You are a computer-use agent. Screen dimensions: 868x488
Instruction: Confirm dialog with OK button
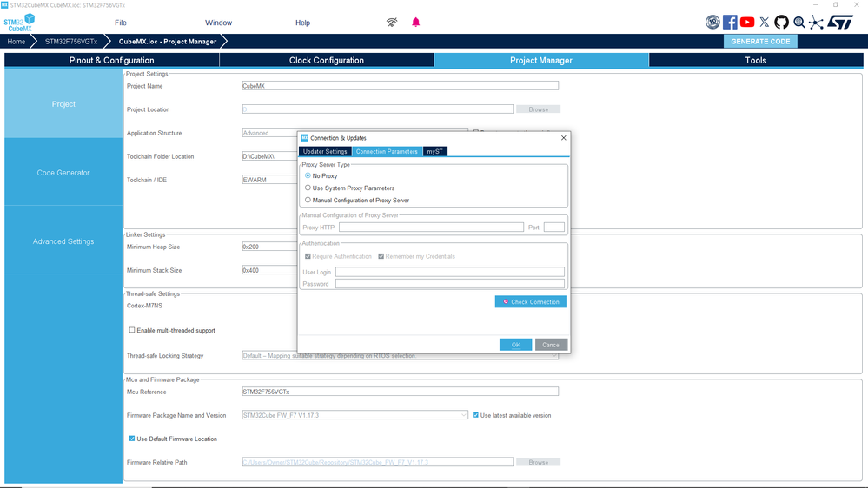coord(515,345)
